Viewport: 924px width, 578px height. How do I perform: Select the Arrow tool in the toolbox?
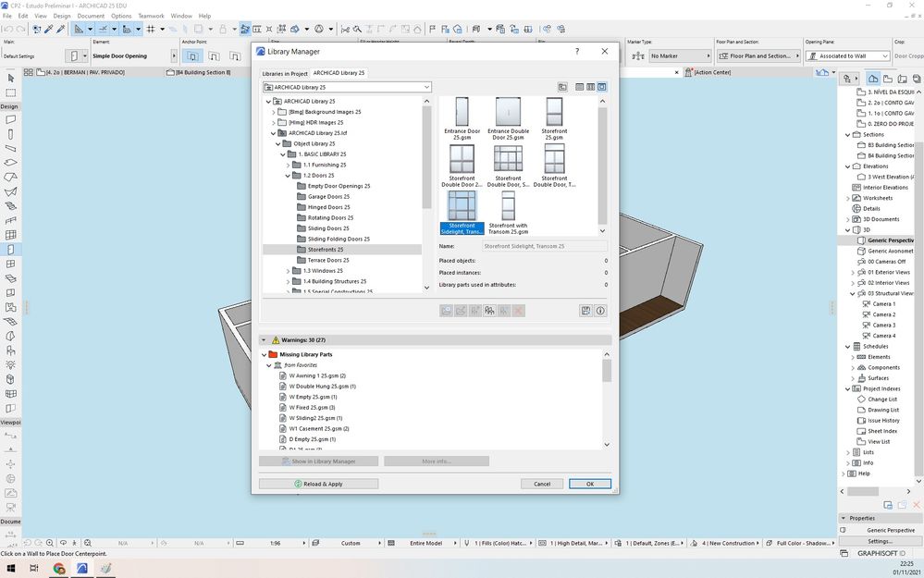tap(10, 78)
